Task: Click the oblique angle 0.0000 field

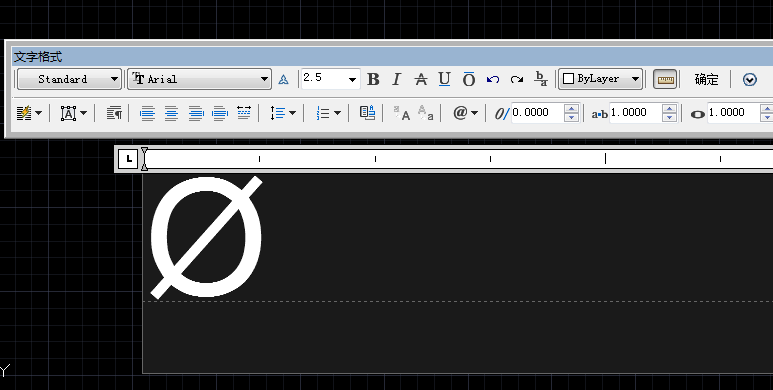Action: (537, 113)
